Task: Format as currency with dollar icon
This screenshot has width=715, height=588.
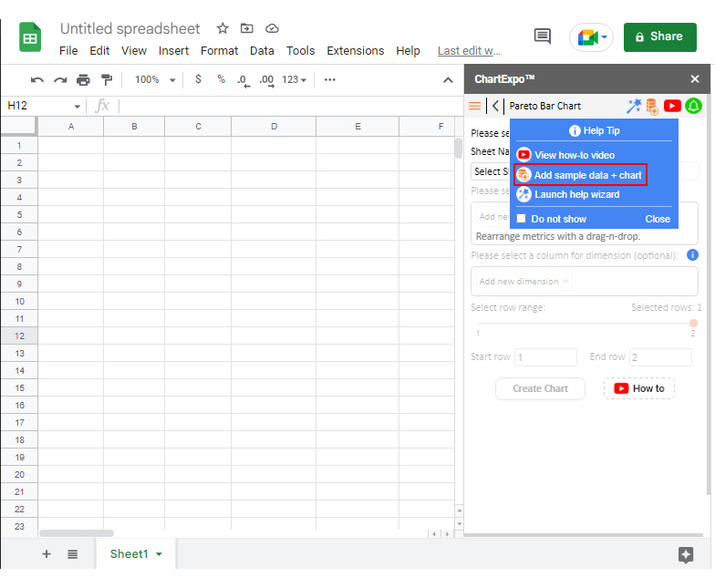Action: click(x=198, y=79)
